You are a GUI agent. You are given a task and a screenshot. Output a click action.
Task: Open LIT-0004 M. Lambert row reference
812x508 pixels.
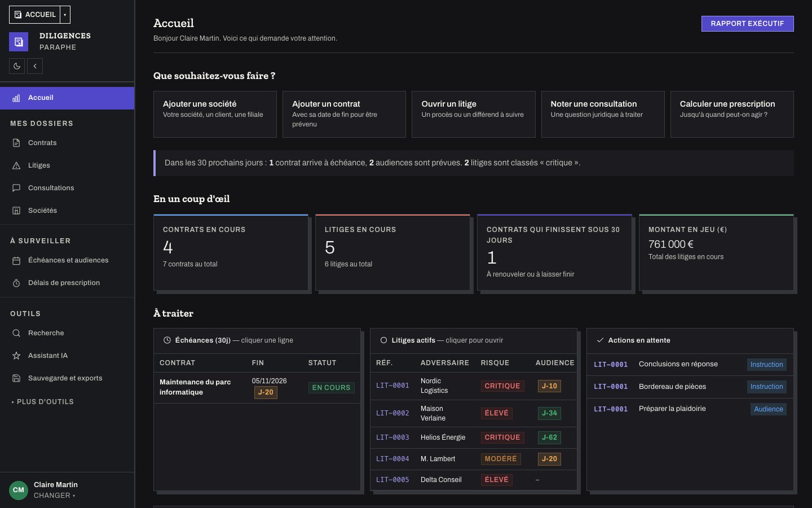coord(392,459)
